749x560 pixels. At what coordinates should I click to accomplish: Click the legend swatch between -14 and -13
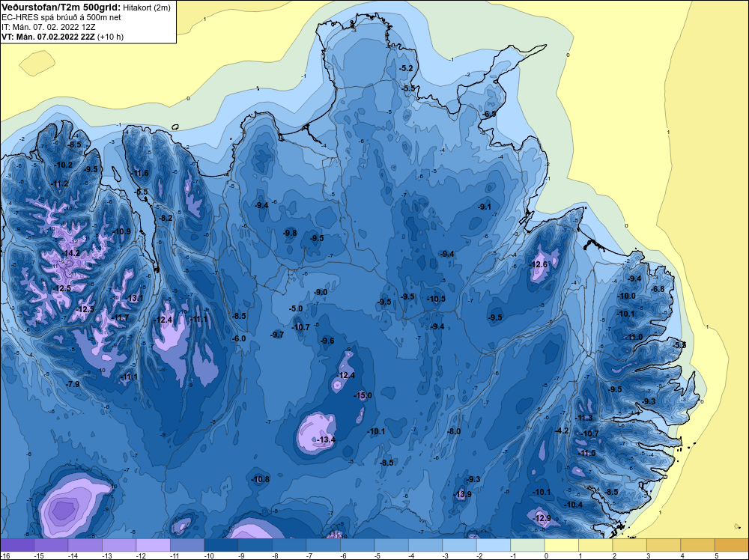pos(85,545)
